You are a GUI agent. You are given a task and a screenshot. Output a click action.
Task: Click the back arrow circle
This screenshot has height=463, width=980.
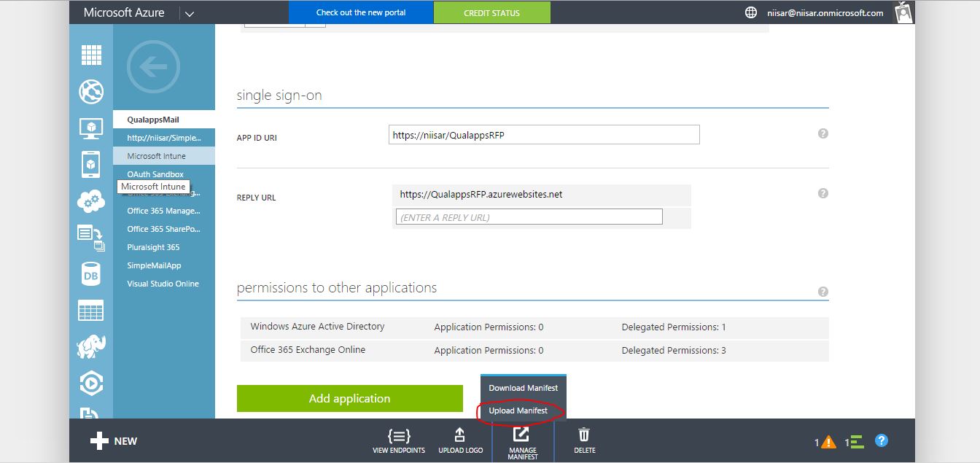pos(153,68)
